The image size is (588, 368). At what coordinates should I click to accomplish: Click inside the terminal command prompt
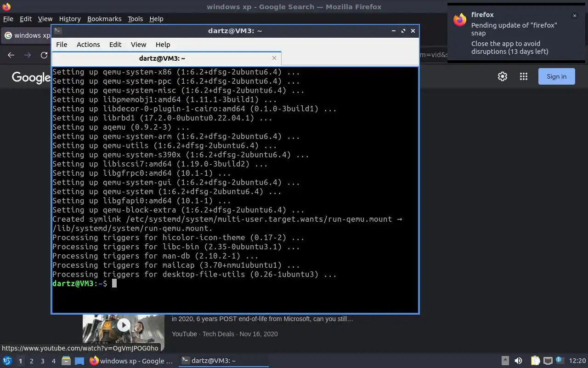[x=114, y=283]
